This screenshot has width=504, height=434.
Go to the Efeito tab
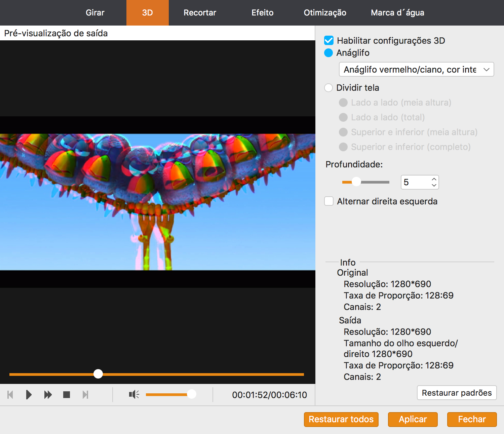tap(262, 13)
